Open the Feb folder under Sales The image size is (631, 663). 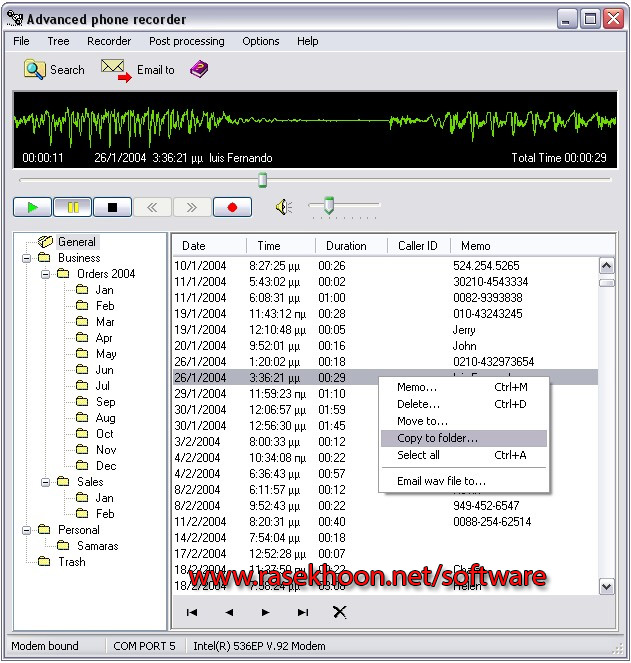tap(95, 514)
